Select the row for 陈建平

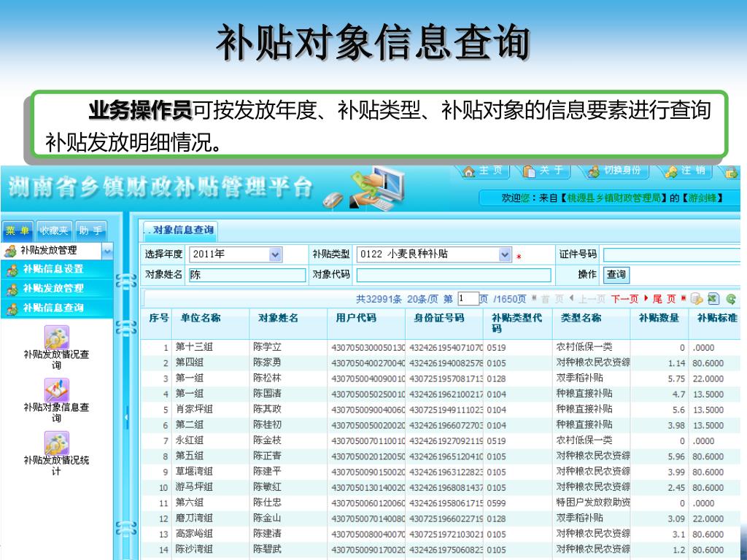click(441, 472)
